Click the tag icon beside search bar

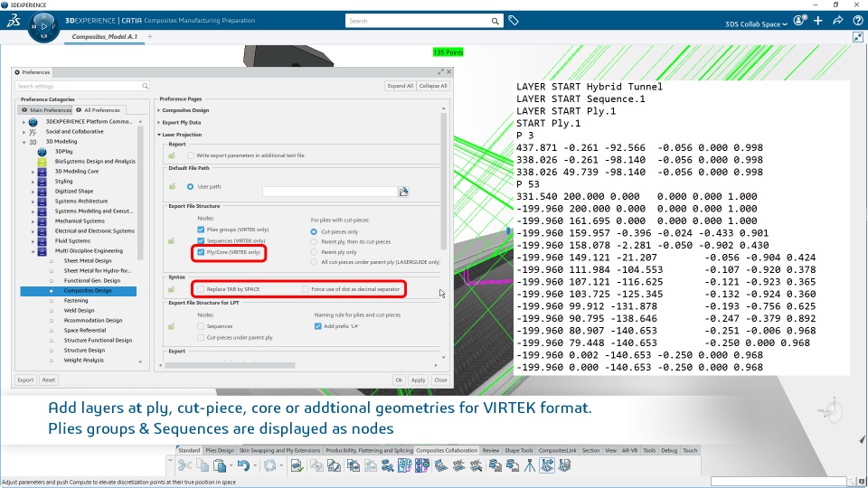(x=514, y=21)
